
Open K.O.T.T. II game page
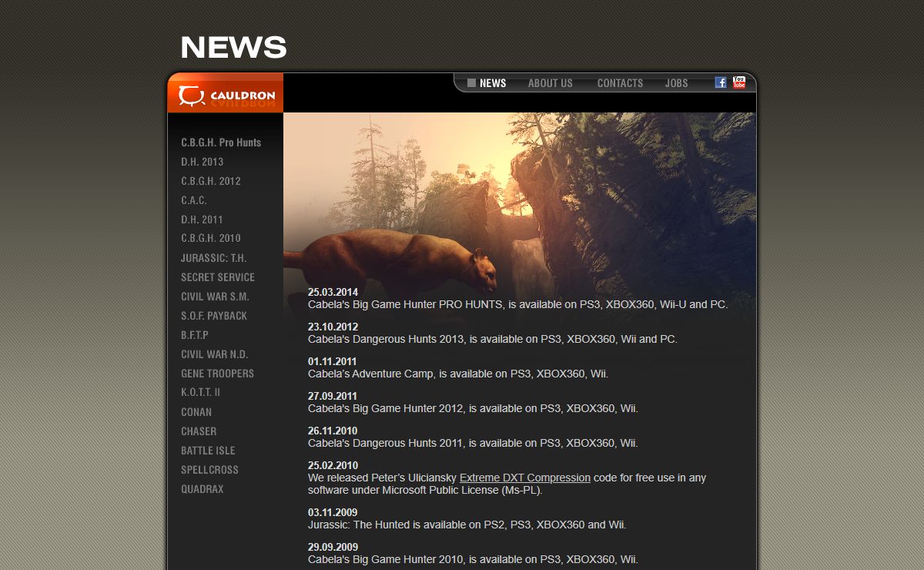[200, 393]
